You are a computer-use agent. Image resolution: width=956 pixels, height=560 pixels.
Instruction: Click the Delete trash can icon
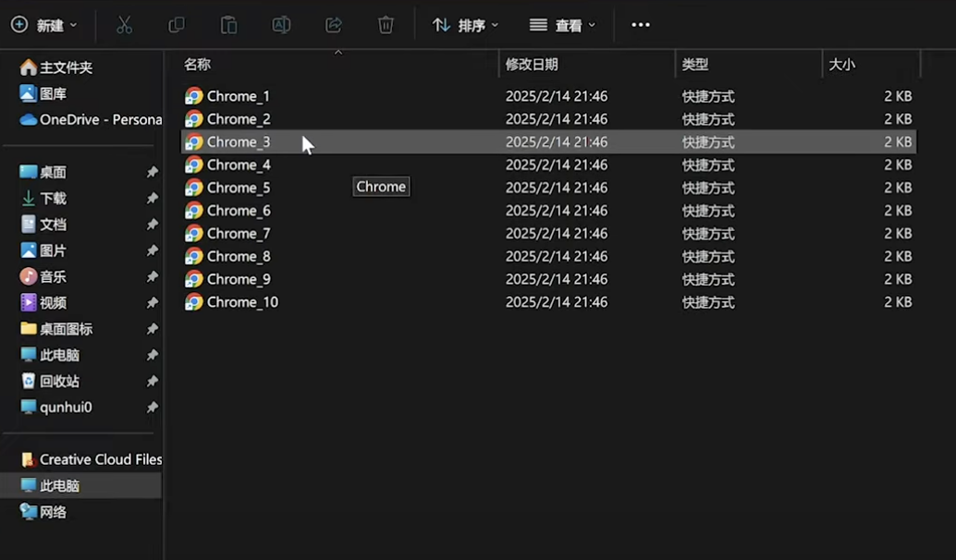click(386, 25)
